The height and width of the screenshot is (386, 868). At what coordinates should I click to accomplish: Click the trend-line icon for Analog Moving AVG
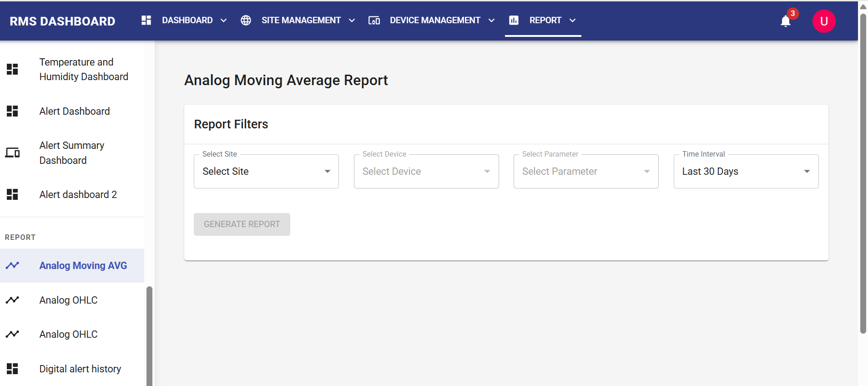(x=12, y=265)
